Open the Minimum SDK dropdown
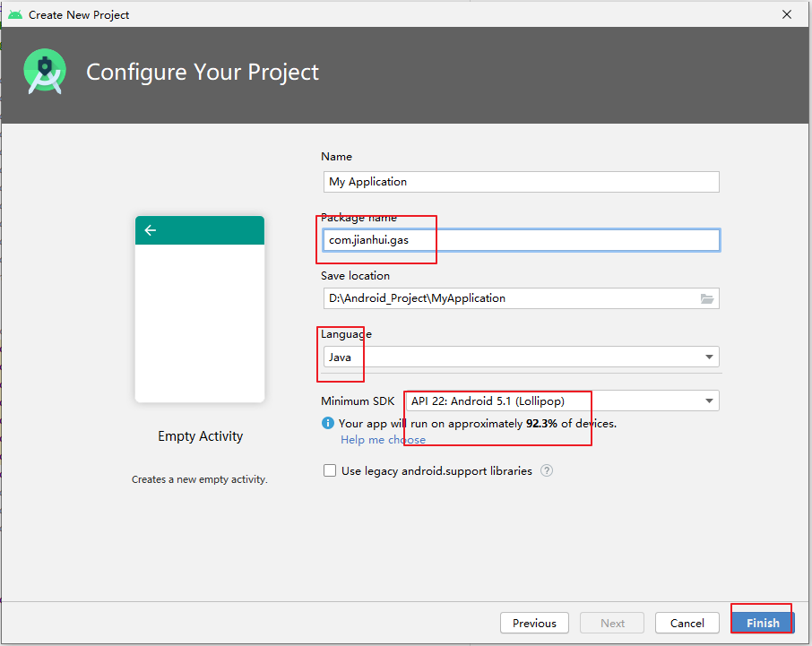This screenshot has width=812, height=646. [710, 401]
